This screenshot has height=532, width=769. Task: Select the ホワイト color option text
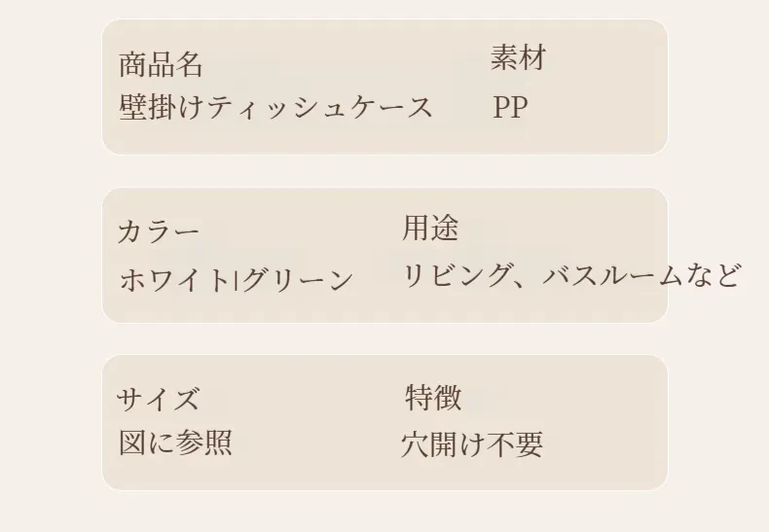coord(175,280)
